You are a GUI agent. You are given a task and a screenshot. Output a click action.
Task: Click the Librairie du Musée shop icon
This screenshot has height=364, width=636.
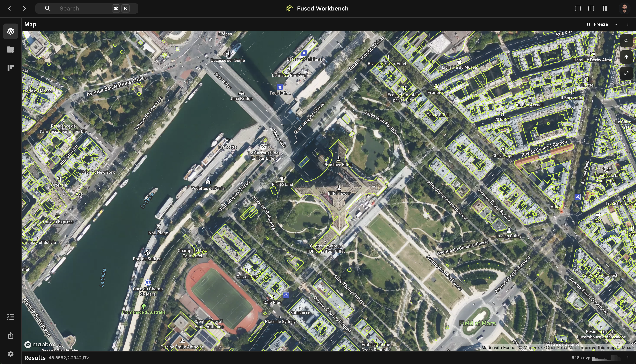point(459,62)
